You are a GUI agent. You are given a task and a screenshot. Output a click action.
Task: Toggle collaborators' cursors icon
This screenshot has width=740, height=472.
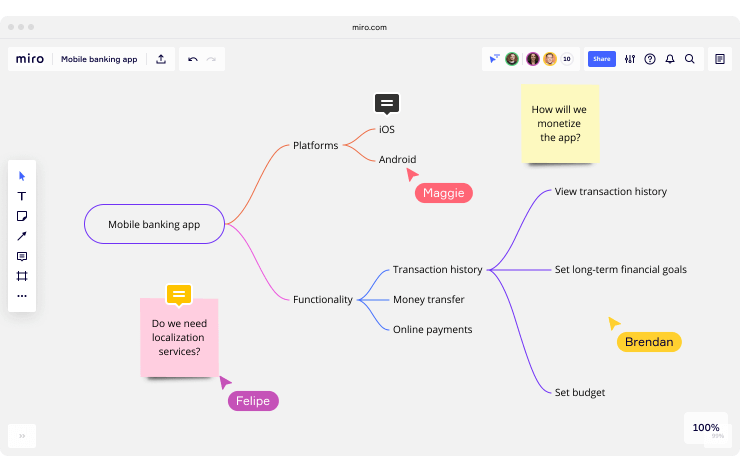(x=494, y=59)
